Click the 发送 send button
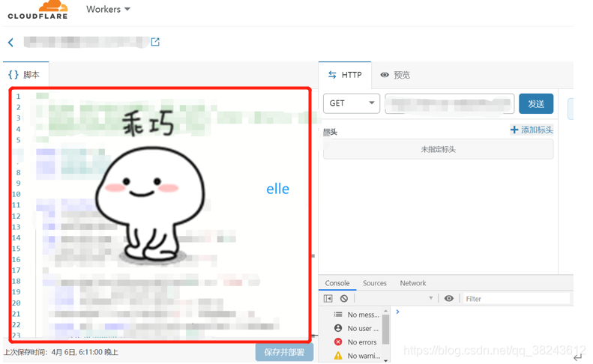This screenshot has height=364, width=593. coord(536,103)
